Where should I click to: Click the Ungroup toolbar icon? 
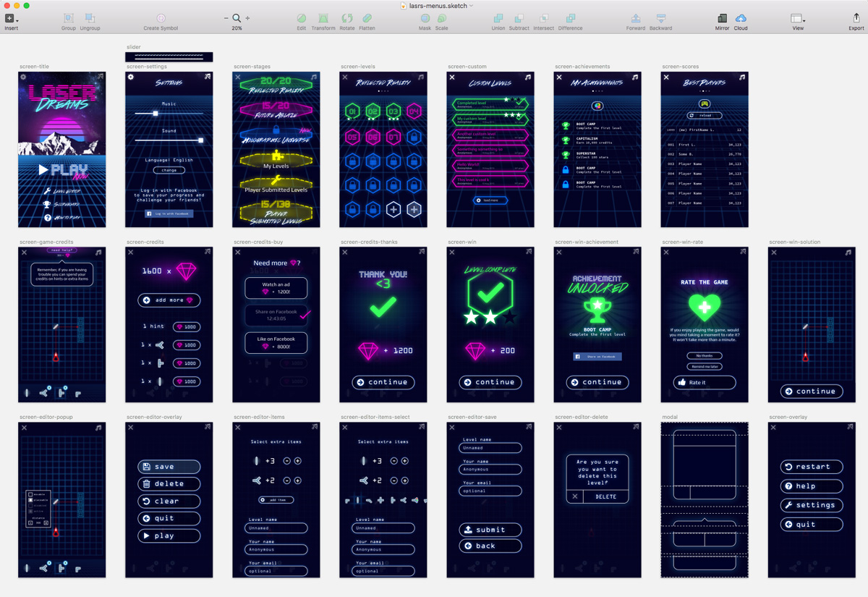90,18
